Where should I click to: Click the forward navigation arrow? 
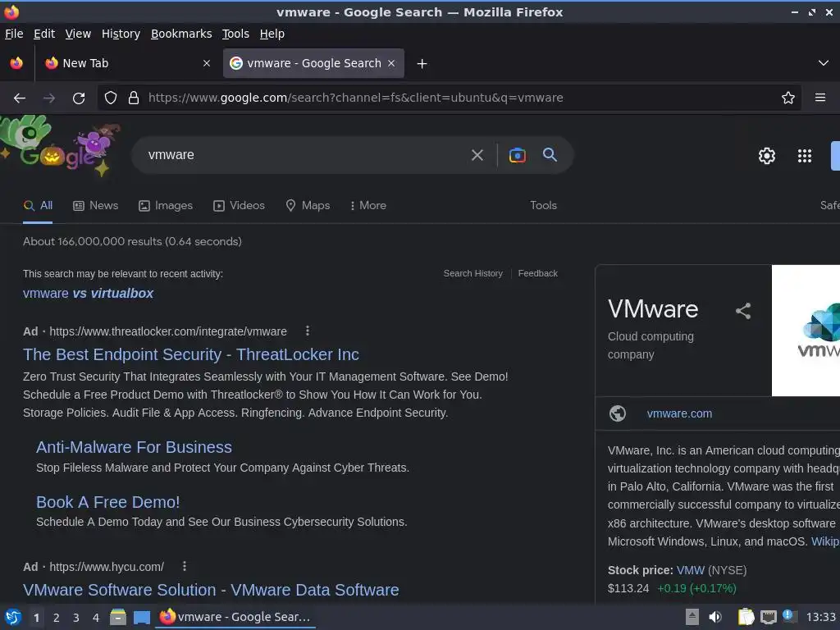tap(49, 98)
